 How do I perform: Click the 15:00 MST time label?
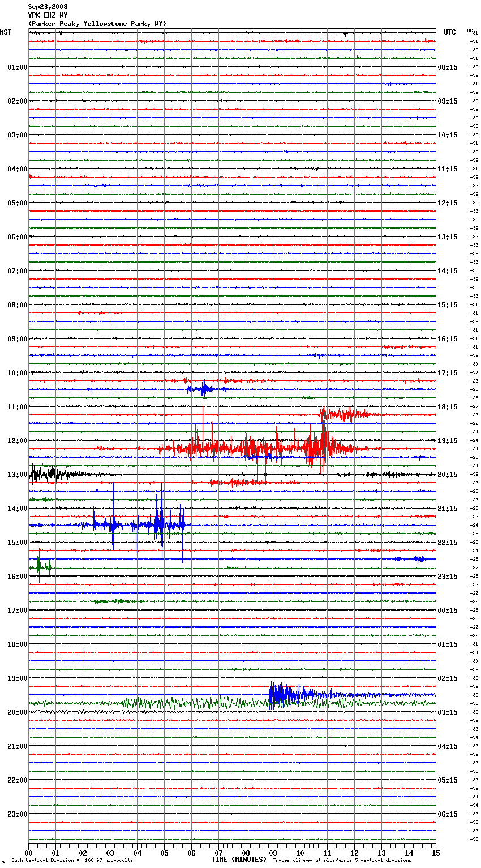[18, 543]
